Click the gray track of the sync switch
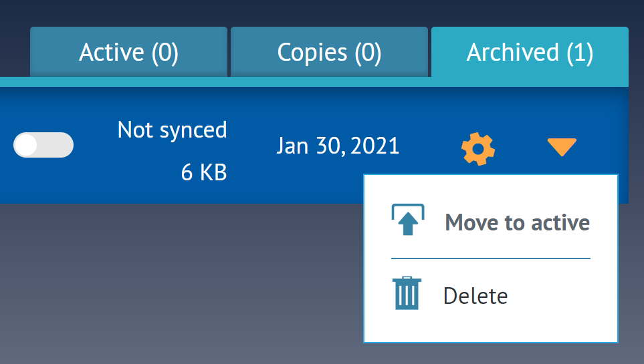Viewport: 644px width, 364px height. 58,145
